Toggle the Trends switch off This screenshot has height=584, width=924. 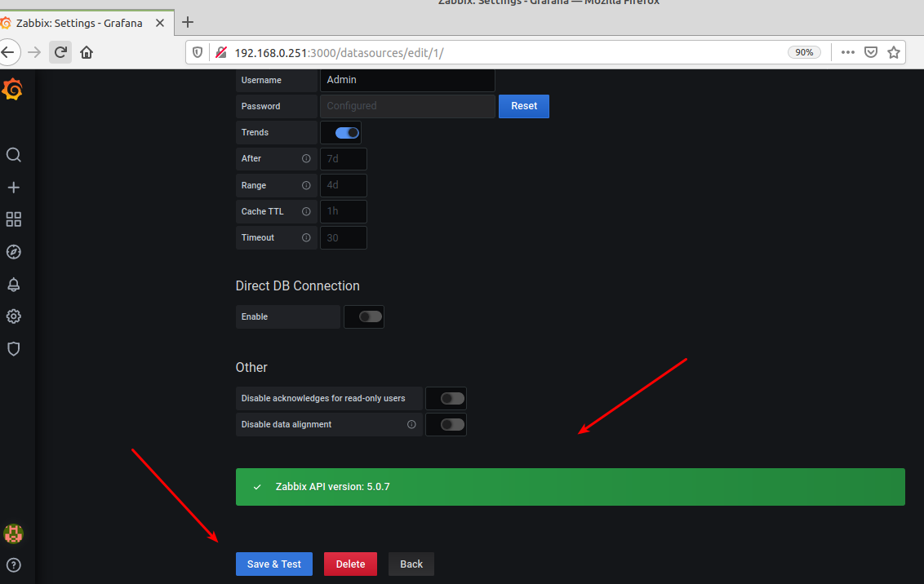coord(347,132)
